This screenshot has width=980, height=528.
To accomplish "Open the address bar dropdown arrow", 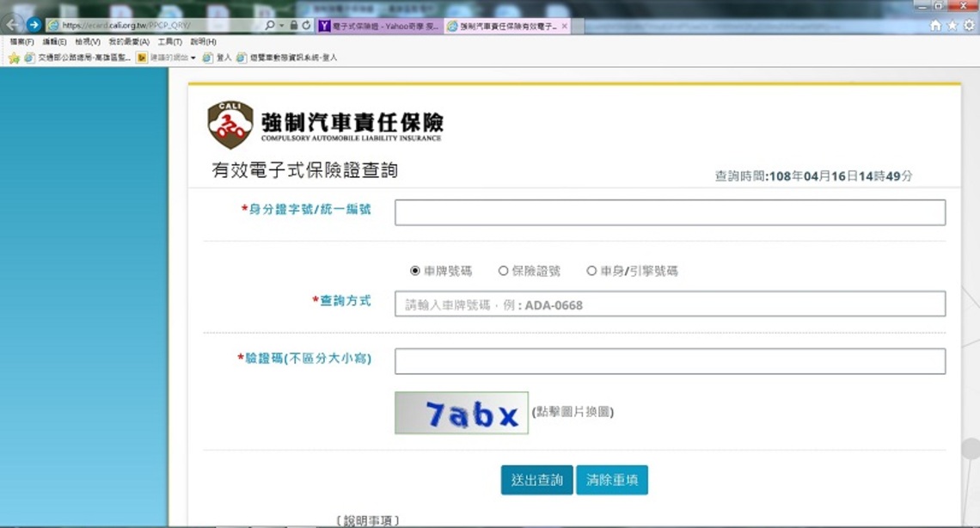I will (x=281, y=26).
